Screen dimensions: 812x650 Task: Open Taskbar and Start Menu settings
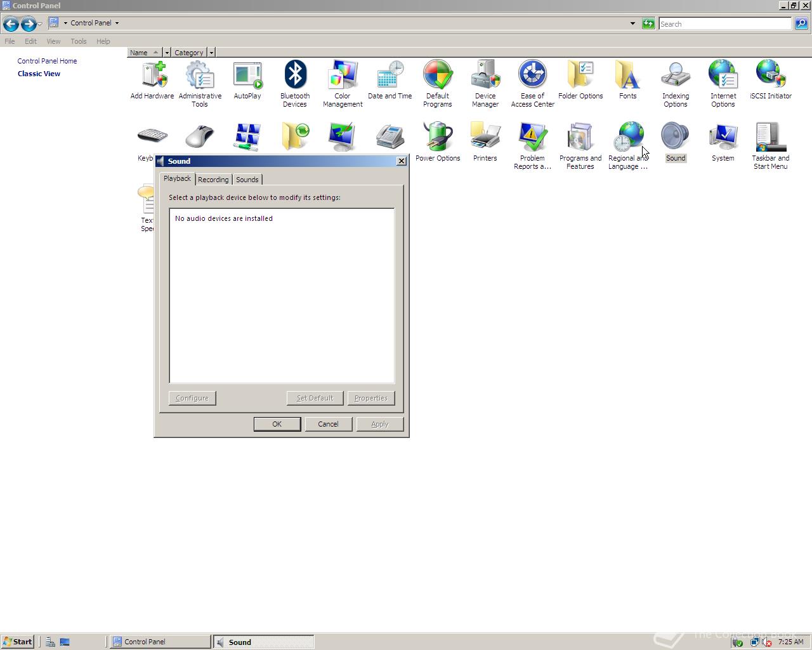coord(771,146)
